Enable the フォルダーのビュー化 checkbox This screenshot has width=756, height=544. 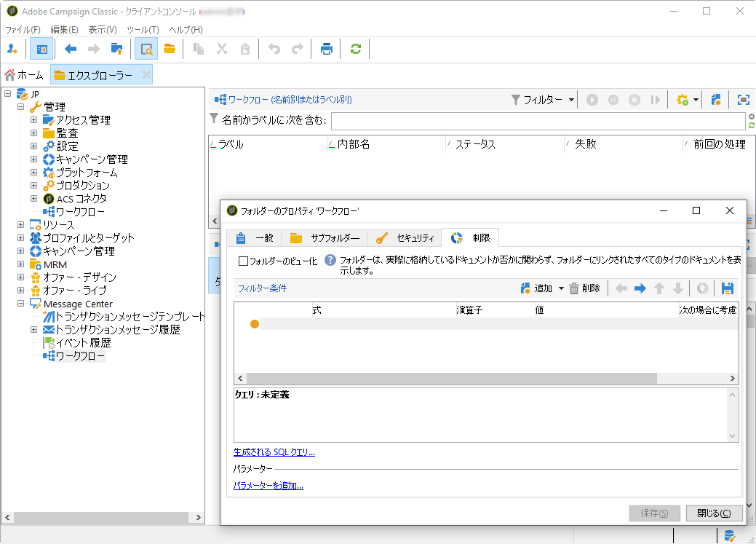[244, 261]
